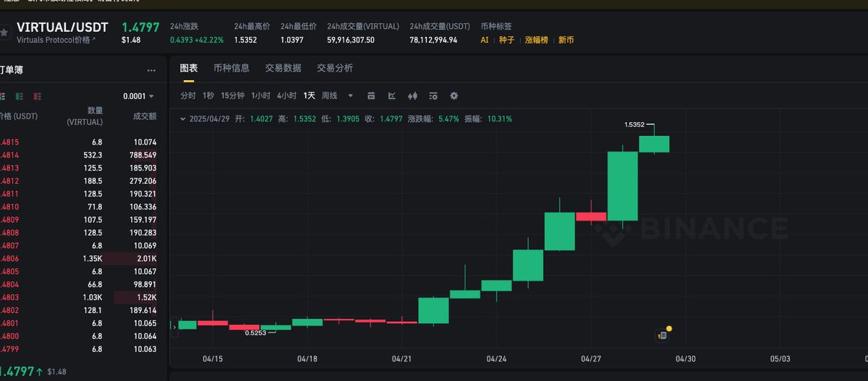The height and width of the screenshot is (381, 868).
Task: Switch chart interval to 15分钟
Action: click(232, 95)
